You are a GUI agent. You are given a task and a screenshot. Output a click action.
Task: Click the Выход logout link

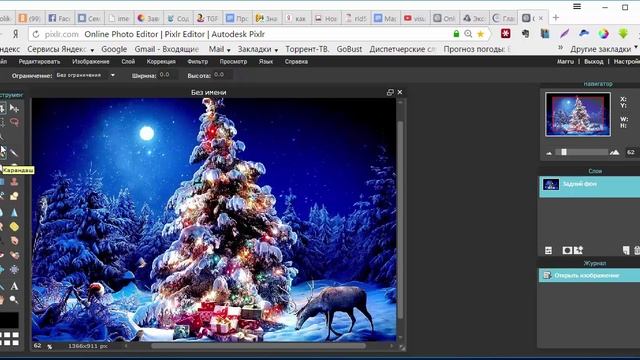(x=593, y=62)
